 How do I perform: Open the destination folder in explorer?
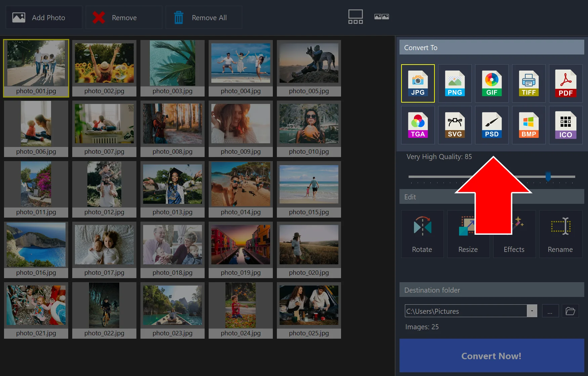click(x=570, y=311)
